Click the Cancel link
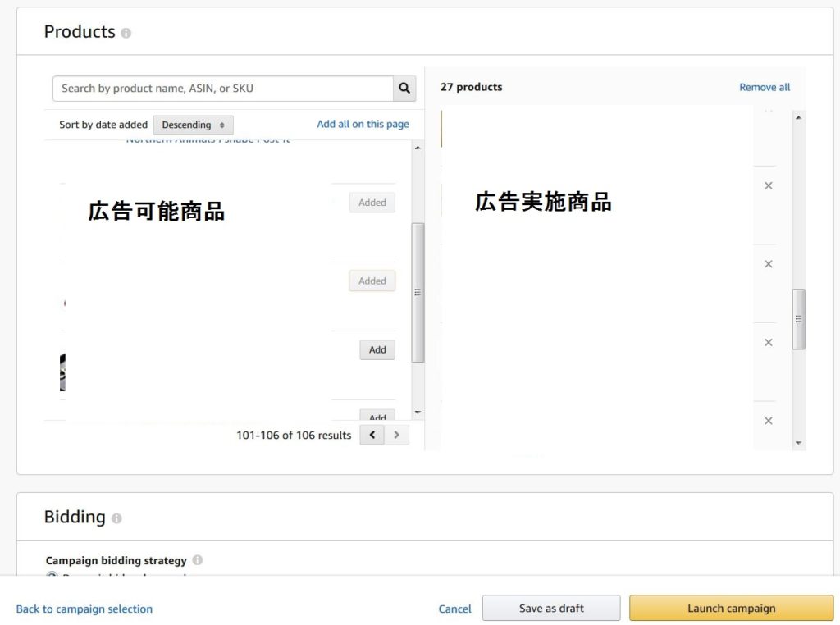840x625 pixels. click(x=454, y=609)
